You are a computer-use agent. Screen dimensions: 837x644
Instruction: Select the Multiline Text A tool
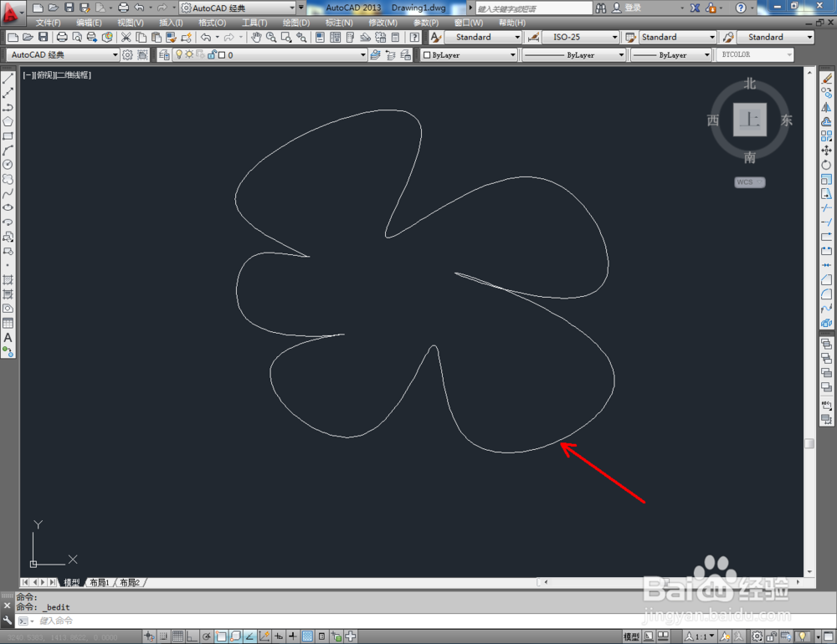(8, 338)
